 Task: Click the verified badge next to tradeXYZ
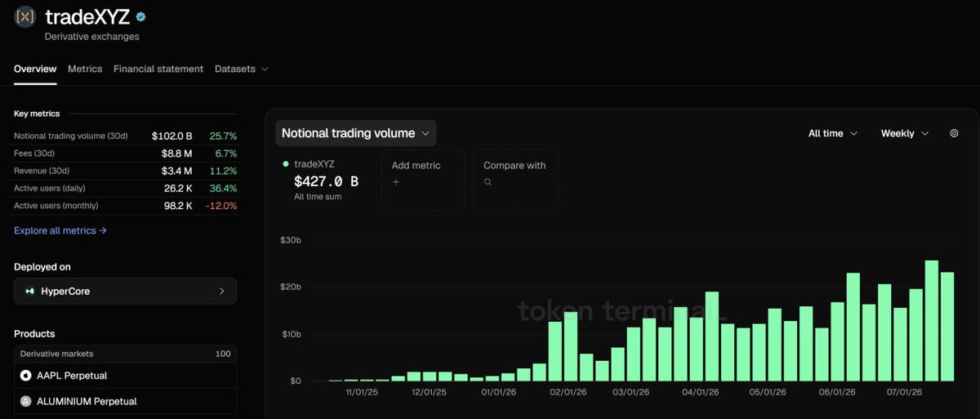click(x=141, y=16)
